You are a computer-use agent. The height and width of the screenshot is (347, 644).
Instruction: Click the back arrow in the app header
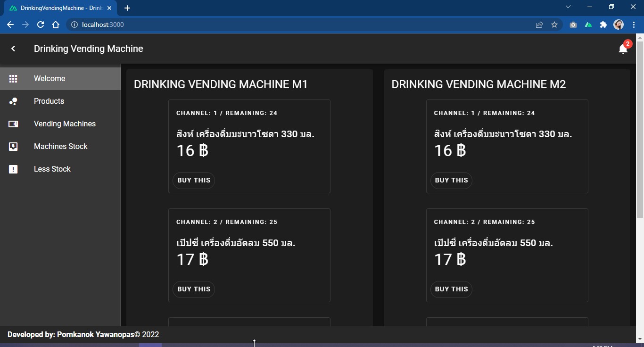[x=13, y=49]
